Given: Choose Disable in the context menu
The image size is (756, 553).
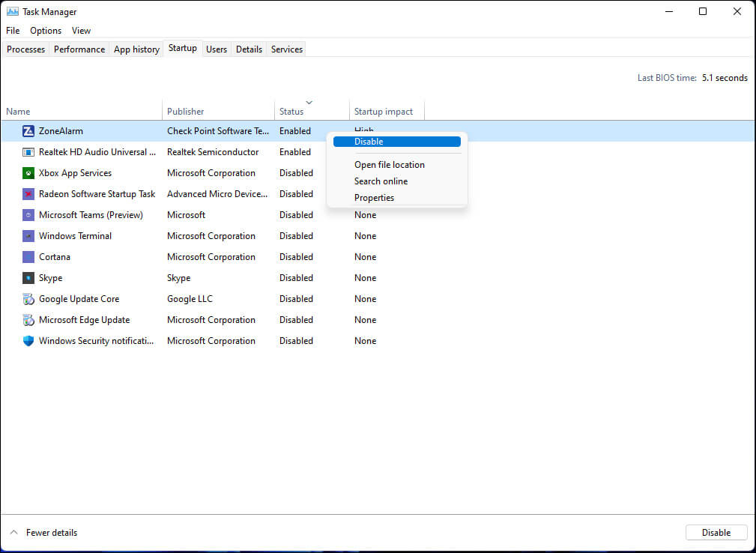Looking at the screenshot, I should point(397,142).
